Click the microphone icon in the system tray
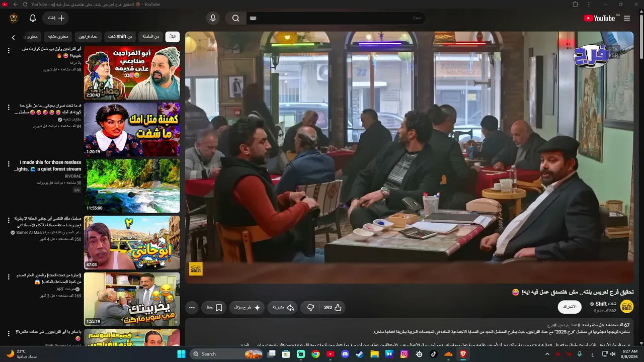 click(x=580, y=354)
